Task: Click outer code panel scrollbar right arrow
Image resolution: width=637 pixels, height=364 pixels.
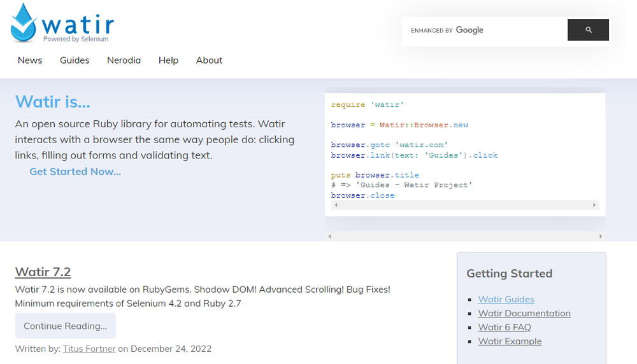Action: click(x=601, y=236)
